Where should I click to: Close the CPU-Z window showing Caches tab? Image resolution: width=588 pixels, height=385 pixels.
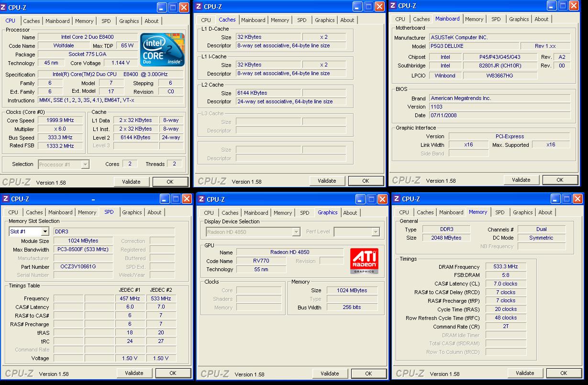pyautogui.click(x=379, y=6)
